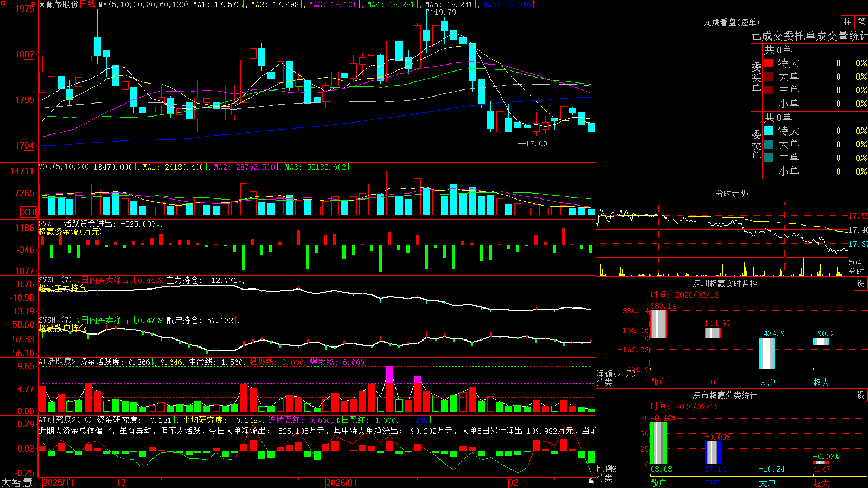Click the 委买单 section label

[756, 77]
